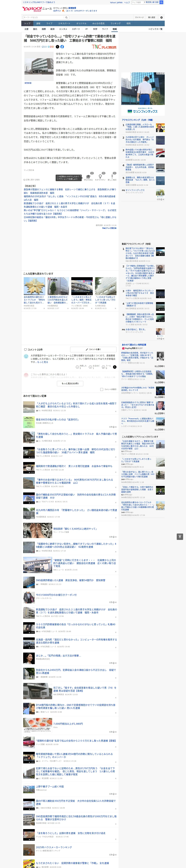Screen dimensions: 186x868
Task: React with わかりやすい lightbulb icon
Action: click(100, 176)
